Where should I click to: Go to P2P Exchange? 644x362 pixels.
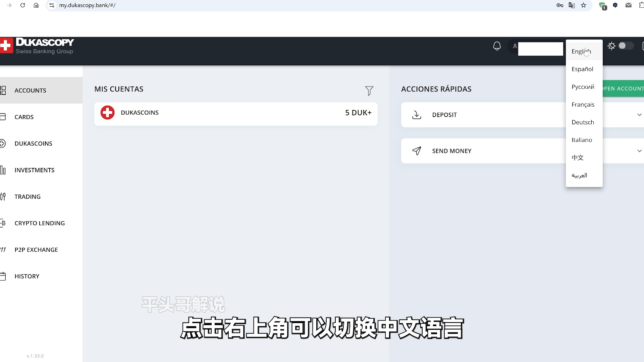[41, 250]
